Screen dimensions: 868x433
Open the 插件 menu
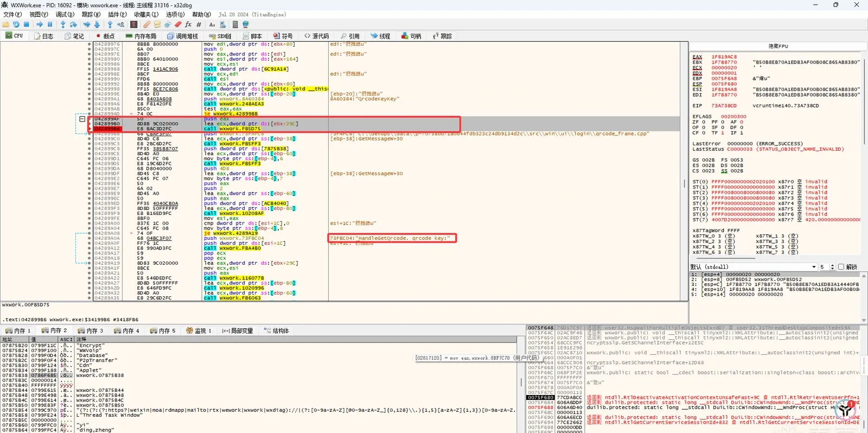tap(117, 15)
